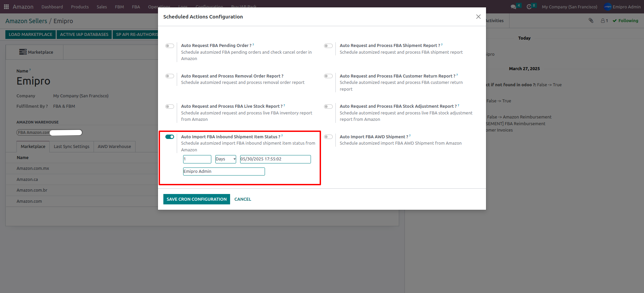The width and height of the screenshot is (644, 293).
Task: Open the Dashboard menu
Action: (x=52, y=7)
